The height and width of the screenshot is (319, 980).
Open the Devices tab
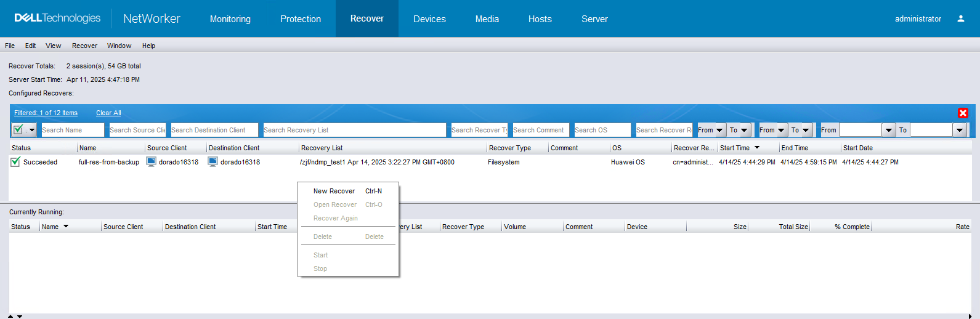pyautogui.click(x=429, y=19)
